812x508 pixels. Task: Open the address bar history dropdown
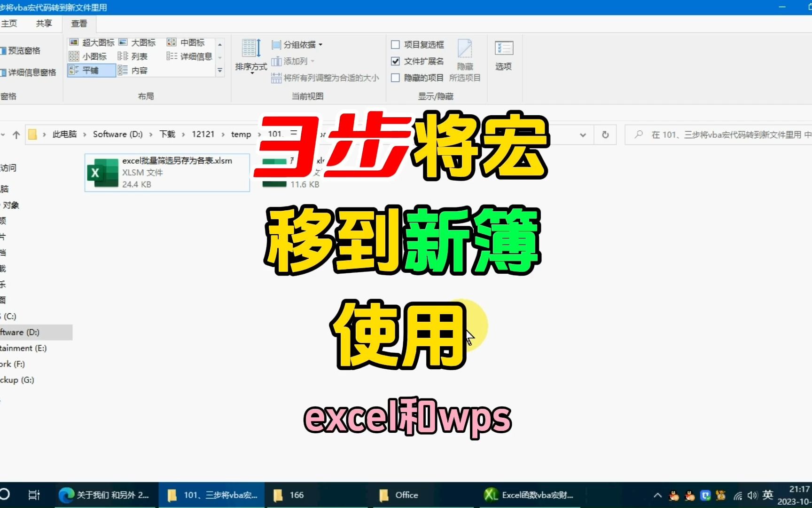[583, 135]
